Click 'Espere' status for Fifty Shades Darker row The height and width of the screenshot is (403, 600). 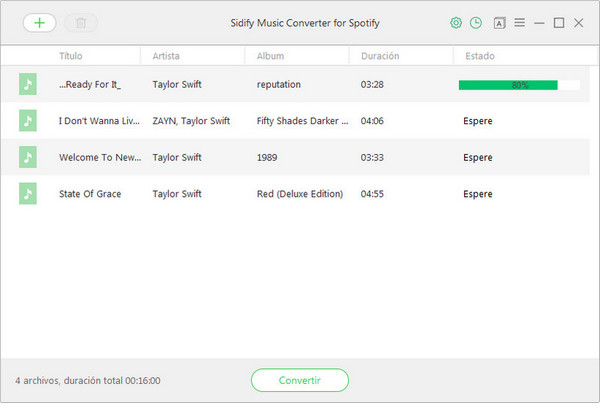[478, 121]
